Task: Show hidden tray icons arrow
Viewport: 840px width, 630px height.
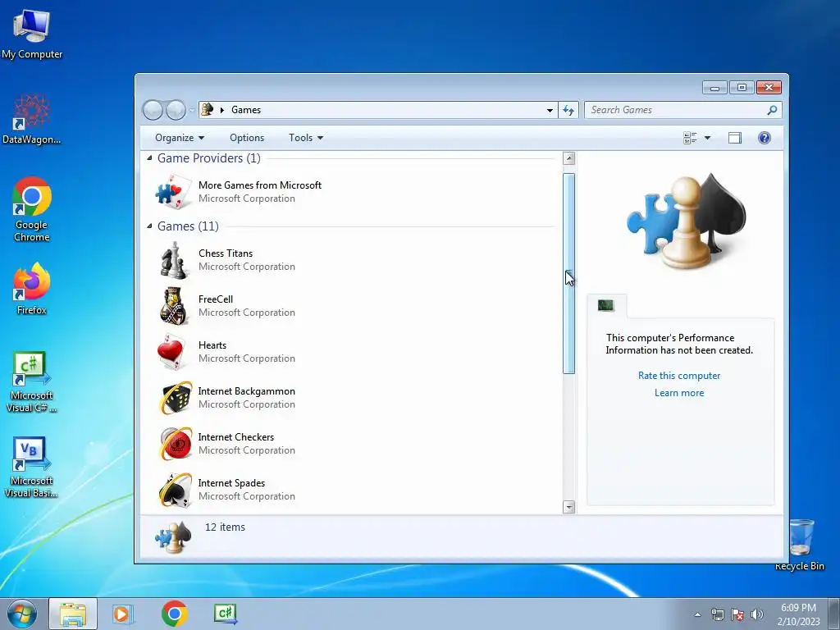Action: point(697,614)
